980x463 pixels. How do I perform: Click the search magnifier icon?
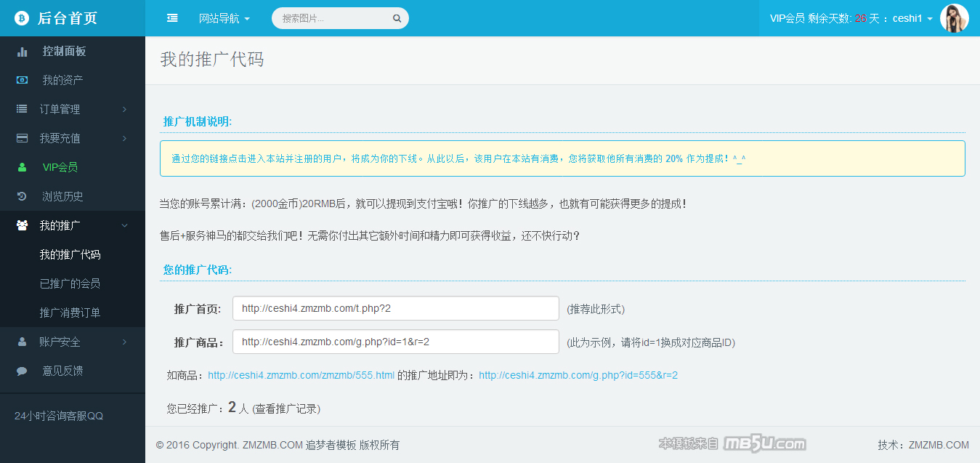[397, 19]
